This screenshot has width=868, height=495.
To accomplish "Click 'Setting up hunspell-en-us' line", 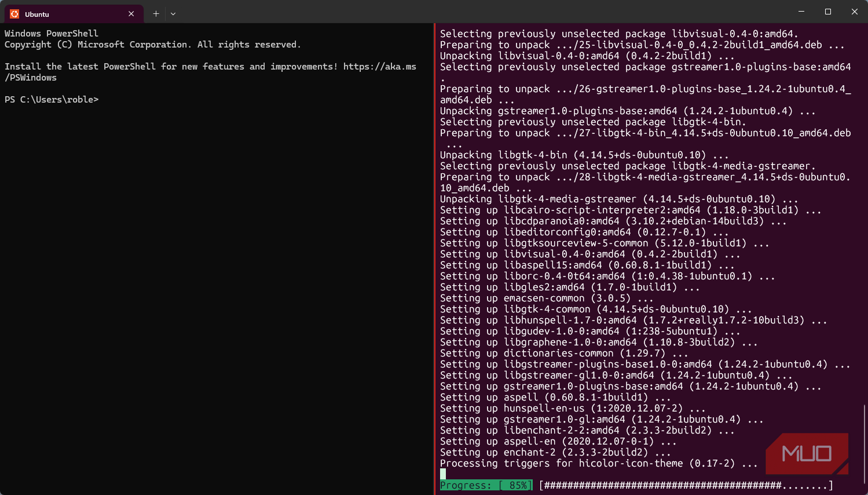I will (x=573, y=408).
